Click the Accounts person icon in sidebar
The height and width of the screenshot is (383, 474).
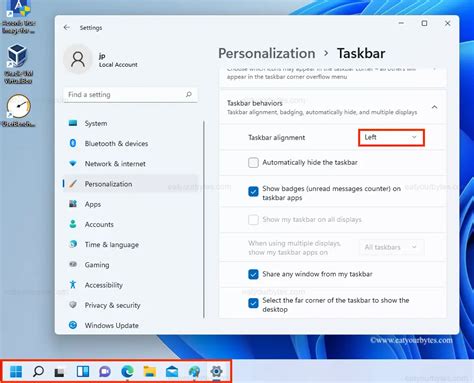pyautogui.click(x=73, y=224)
